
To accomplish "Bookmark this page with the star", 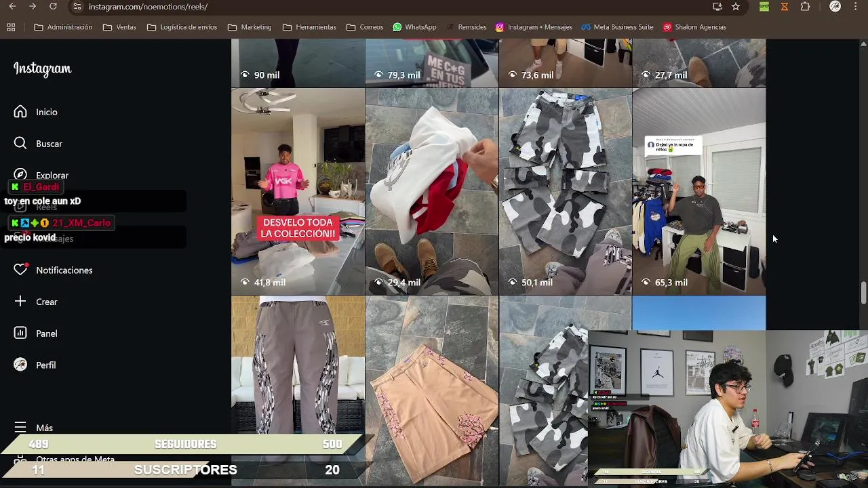I will coord(736,7).
